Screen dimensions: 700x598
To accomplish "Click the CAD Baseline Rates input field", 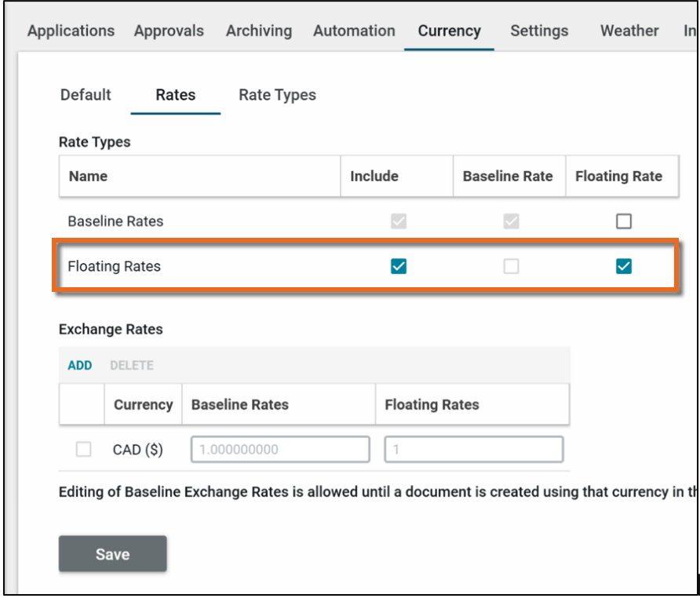I will [x=280, y=450].
